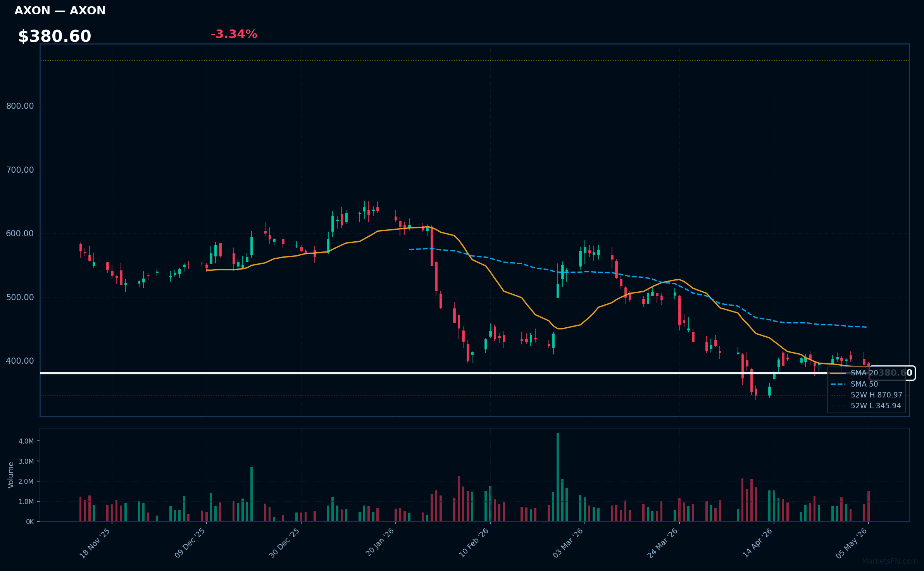
Task: Click the 2.0M volume axis label
Action: tap(26, 482)
